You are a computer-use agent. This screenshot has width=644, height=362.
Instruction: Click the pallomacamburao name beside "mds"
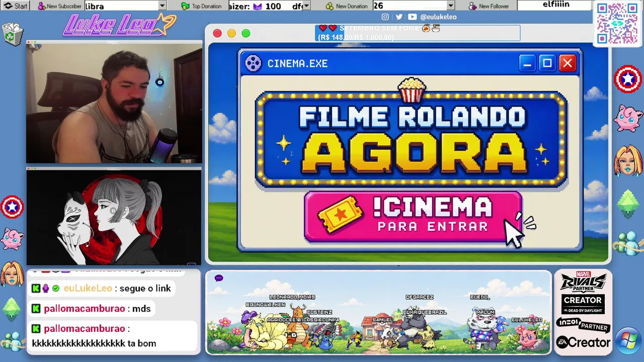coord(84,309)
